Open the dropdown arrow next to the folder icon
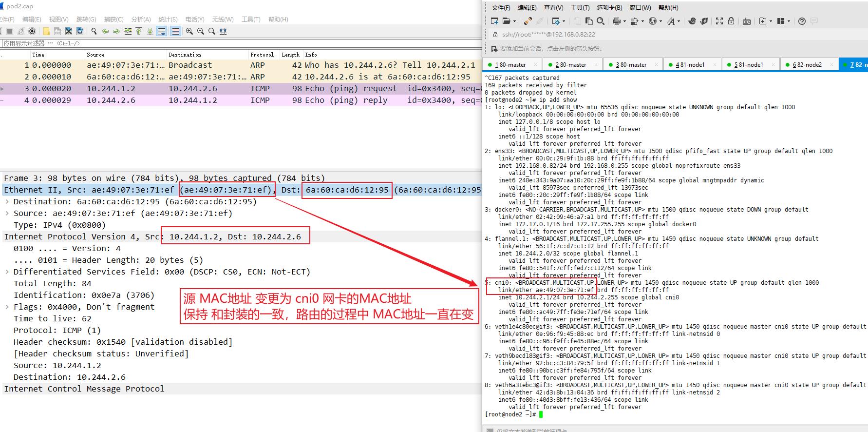Image resolution: width=868 pixels, height=432 pixels. click(515, 21)
